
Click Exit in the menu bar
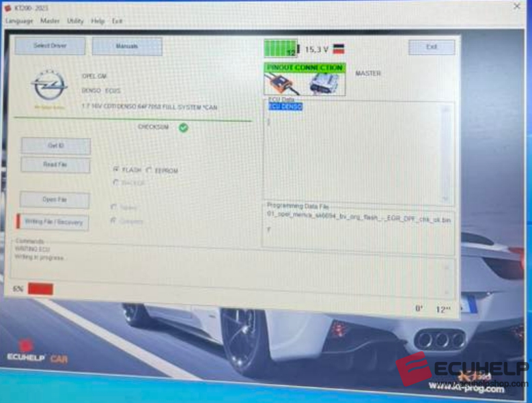pos(117,21)
